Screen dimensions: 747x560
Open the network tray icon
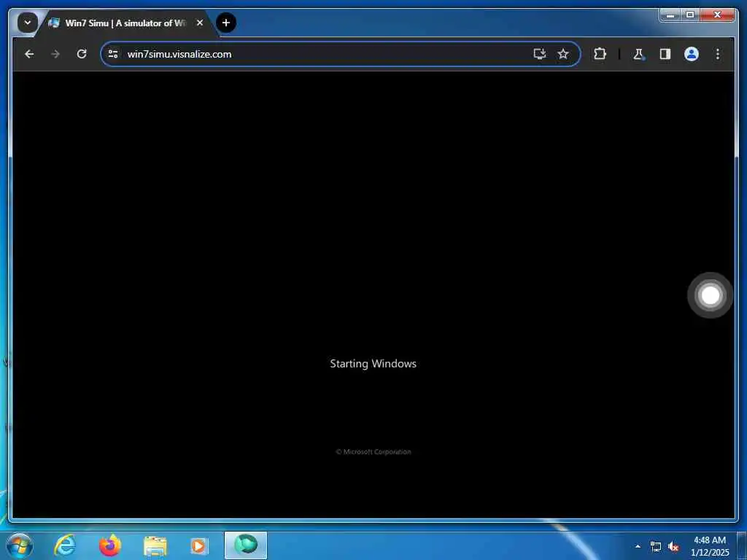pos(656,547)
